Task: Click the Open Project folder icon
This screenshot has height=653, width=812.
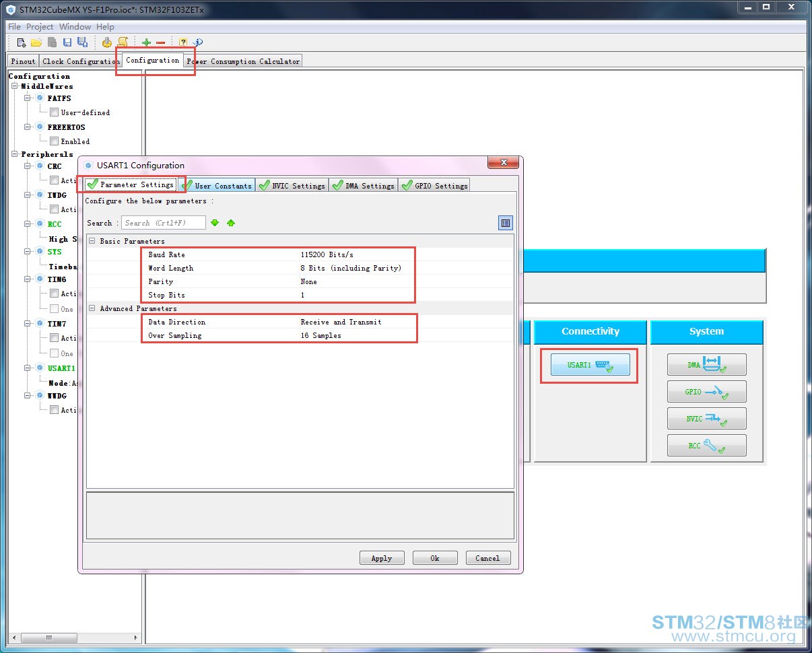Action: click(x=36, y=42)
